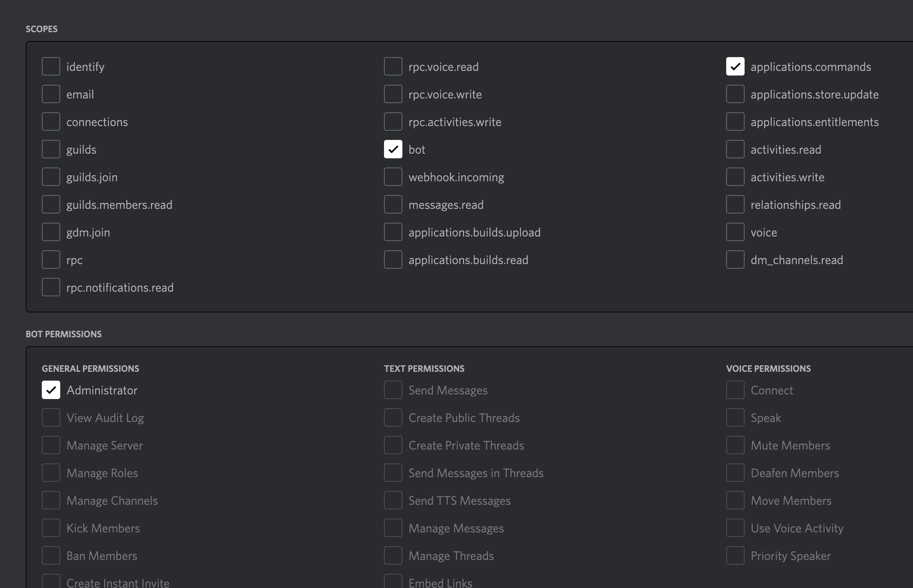
Task: Uncheck the Administrator permission
Action: tap(51, 390)
